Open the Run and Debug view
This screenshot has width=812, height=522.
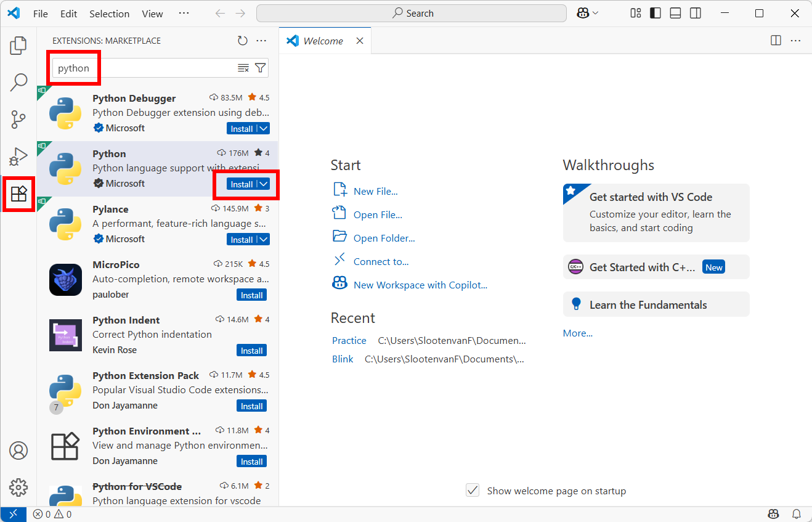point(18,156)
